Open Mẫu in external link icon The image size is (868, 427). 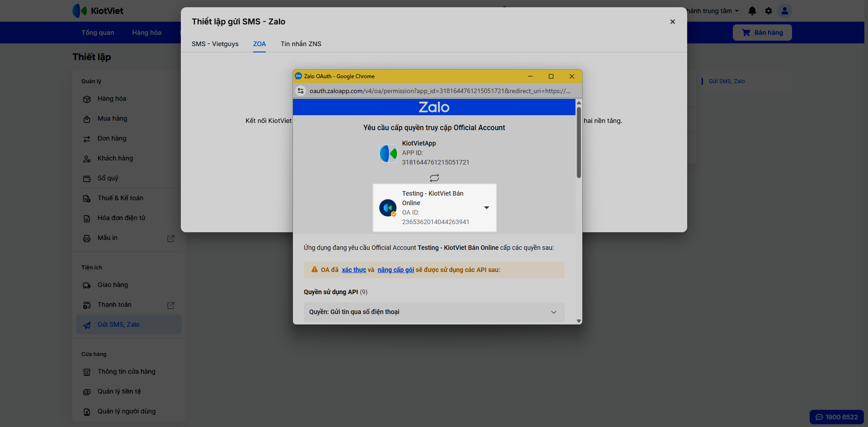[171, 238]
